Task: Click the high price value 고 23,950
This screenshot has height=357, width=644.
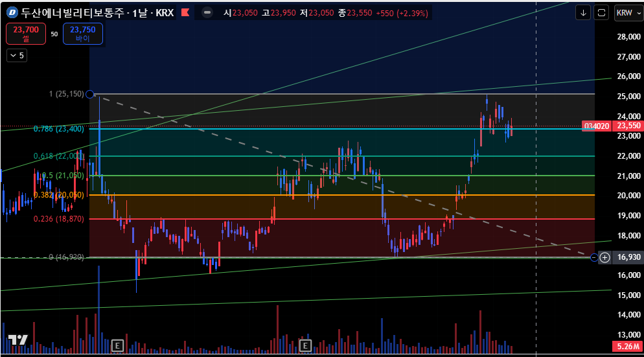Action: tap(279, 13)
